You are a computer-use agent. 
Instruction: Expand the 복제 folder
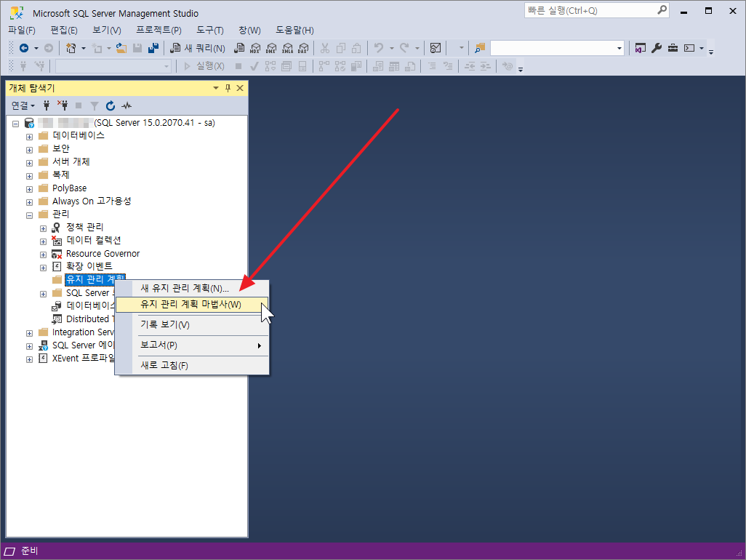(x=30, y=176)
